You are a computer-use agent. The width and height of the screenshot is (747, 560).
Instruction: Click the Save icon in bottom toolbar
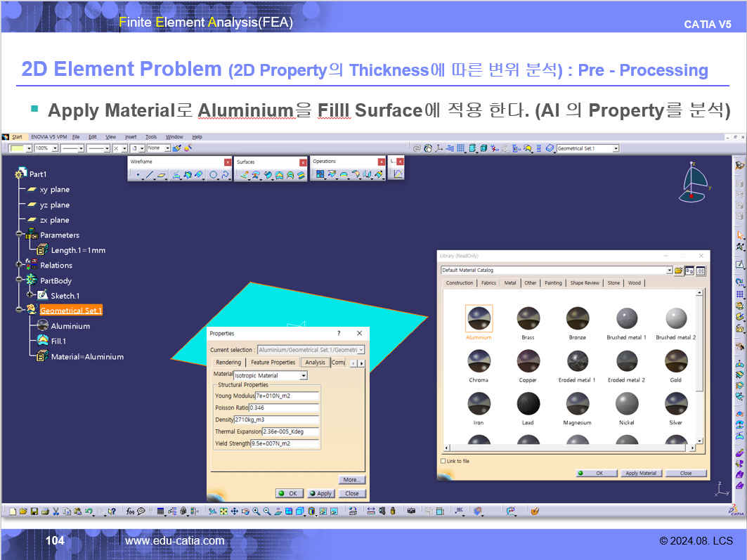(34, 512)
